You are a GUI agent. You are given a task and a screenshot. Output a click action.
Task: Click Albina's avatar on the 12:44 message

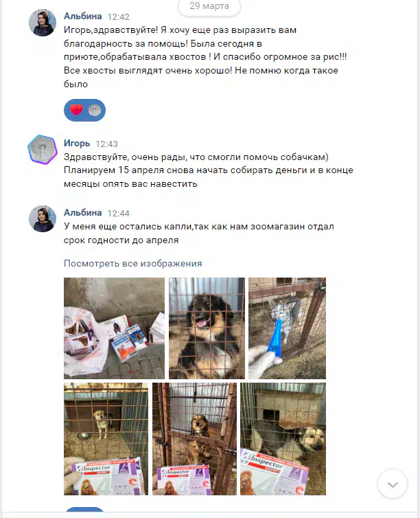point(43,218)
